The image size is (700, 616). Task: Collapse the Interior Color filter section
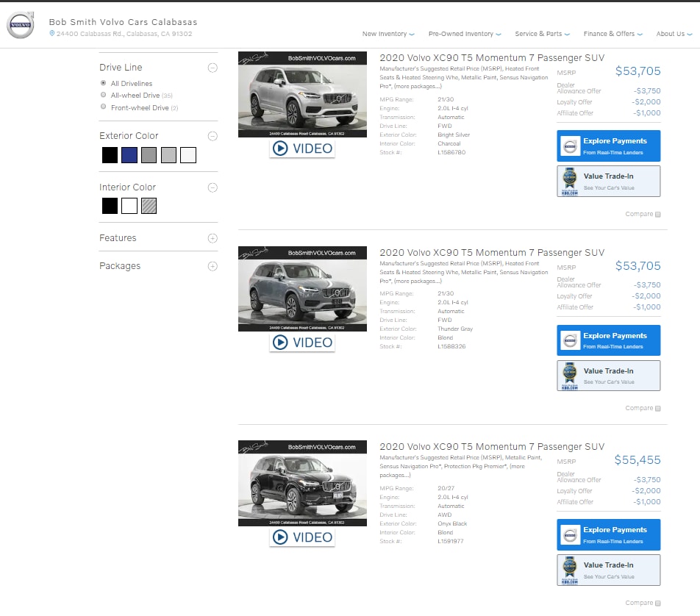[x=213, y=187]
